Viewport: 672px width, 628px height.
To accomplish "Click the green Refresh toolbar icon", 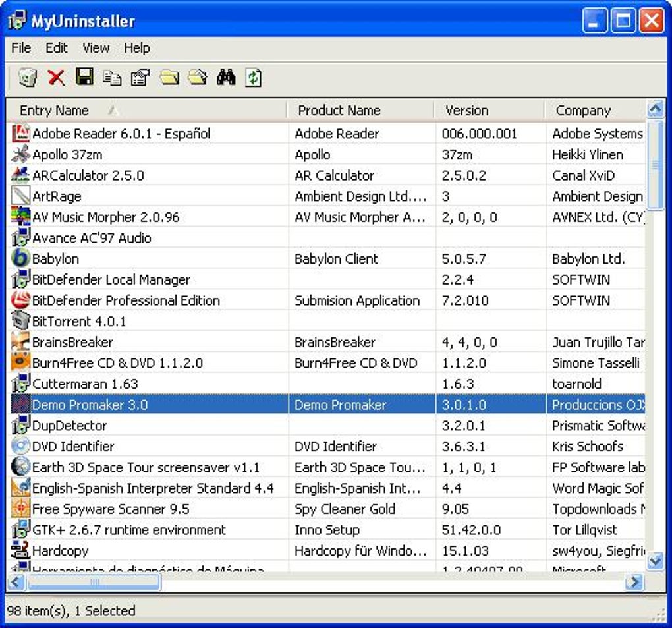I will pos(254,78).
